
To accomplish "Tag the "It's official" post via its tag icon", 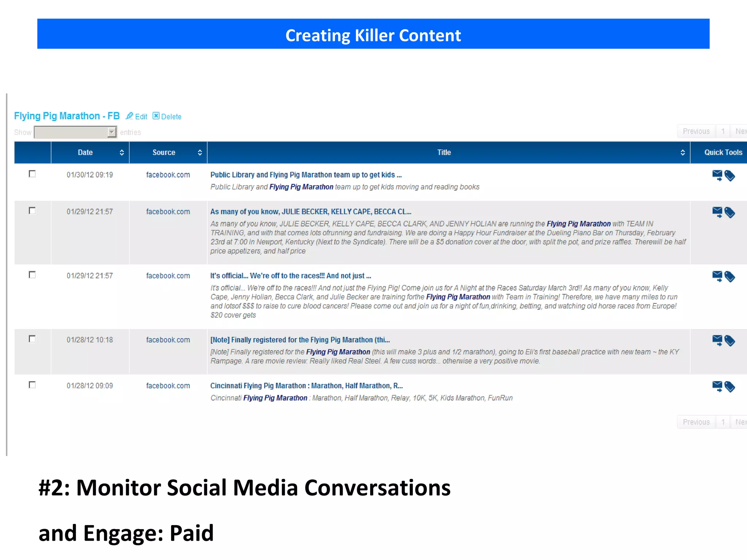I will click(x=729, y=277).
